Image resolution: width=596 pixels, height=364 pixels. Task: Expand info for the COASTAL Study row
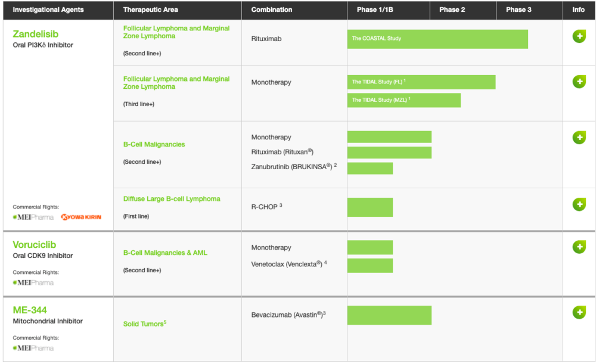pyautogui.click(x=579, y=36)
